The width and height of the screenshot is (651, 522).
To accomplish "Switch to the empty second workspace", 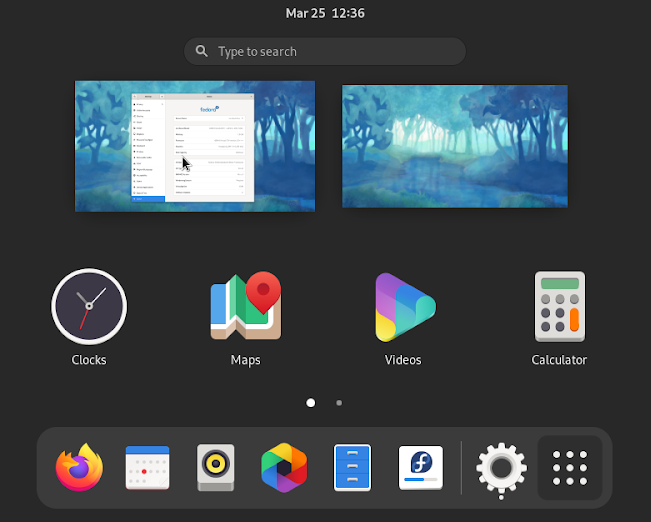I will (455, 146).
